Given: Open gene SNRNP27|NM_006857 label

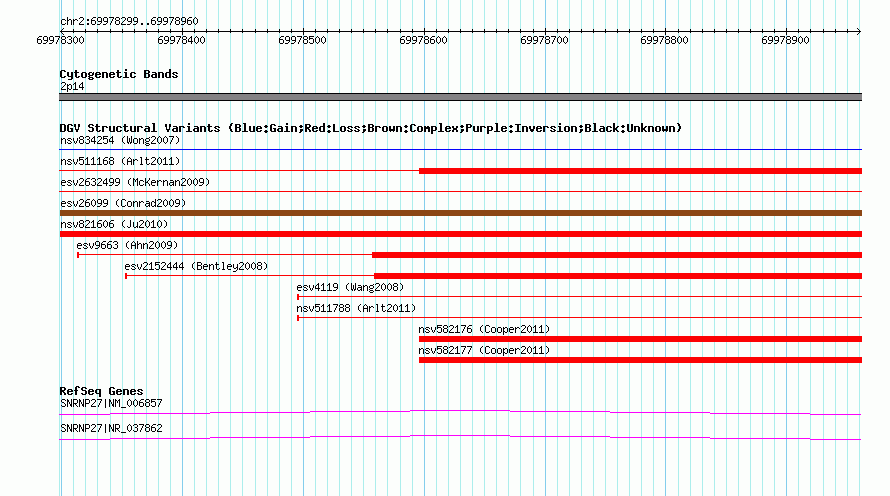Looking at the screenshot, I should pyautogui.click(x=111, y=403).
